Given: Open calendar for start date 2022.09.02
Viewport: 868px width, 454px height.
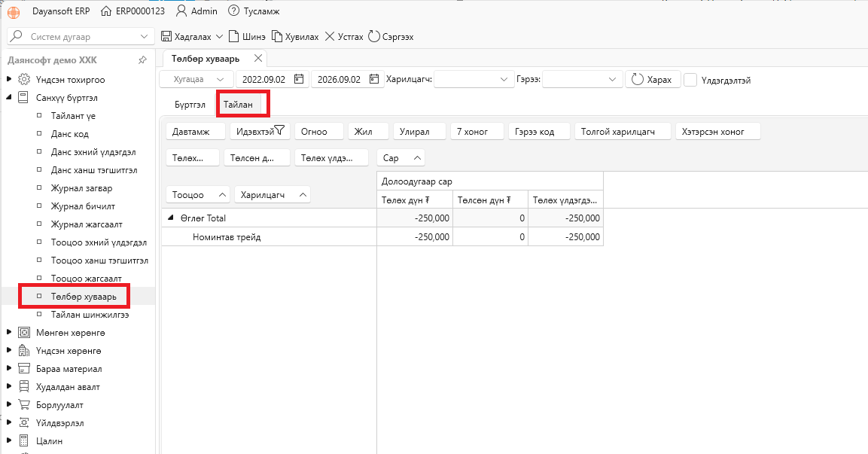Looking at the screenshot, I should pos(299,79).
